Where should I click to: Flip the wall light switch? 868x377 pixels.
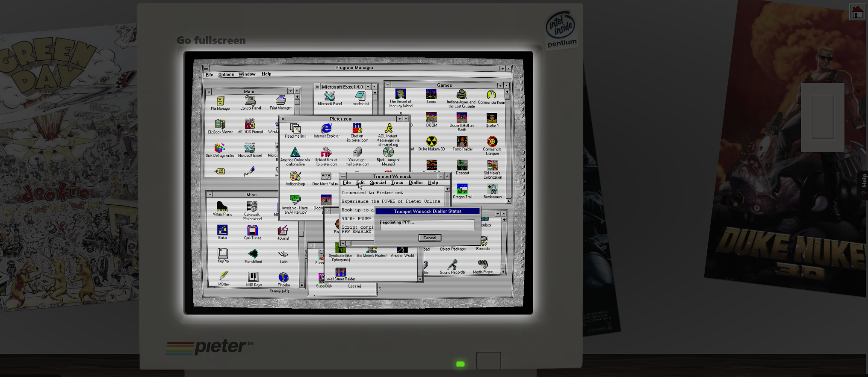pos(822,117)
